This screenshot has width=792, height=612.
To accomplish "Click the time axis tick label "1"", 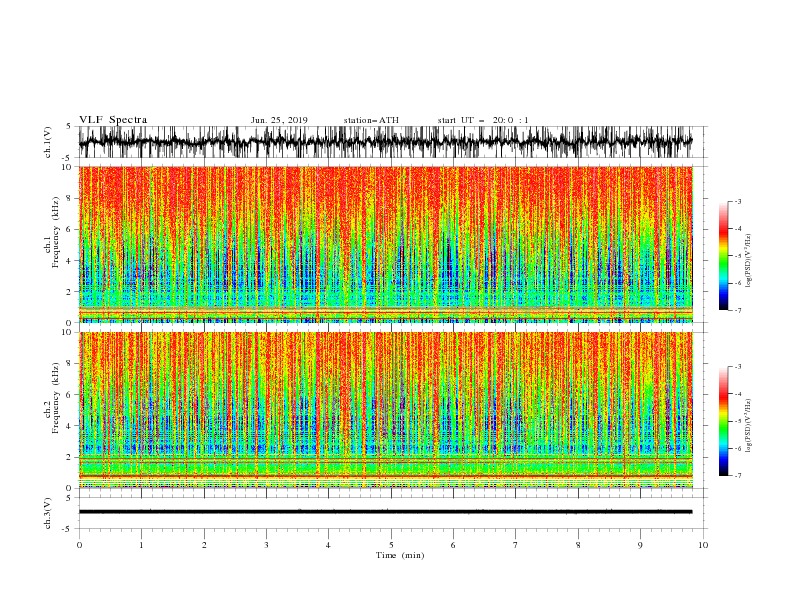I will 141,545.
